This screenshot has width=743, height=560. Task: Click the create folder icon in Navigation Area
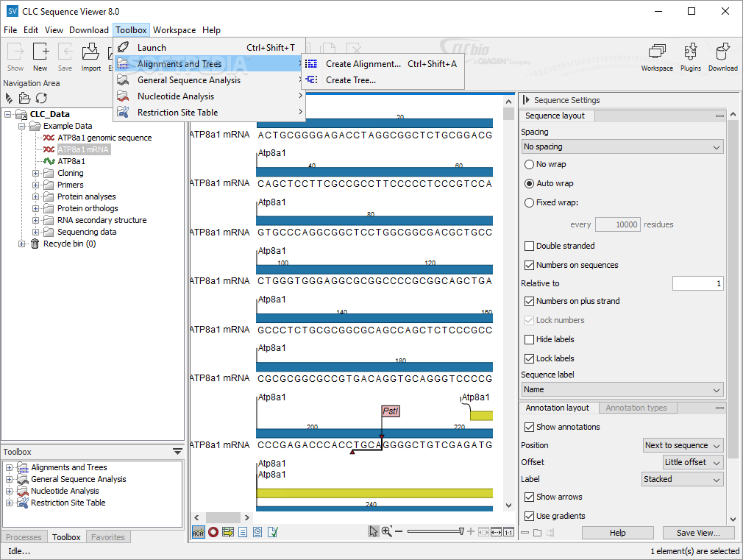(24, 98)
